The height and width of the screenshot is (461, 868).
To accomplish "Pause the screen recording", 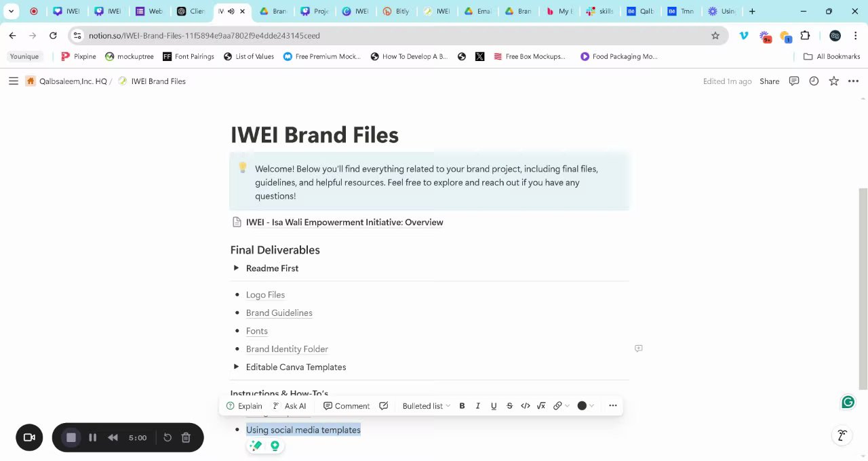I will 93,438.
